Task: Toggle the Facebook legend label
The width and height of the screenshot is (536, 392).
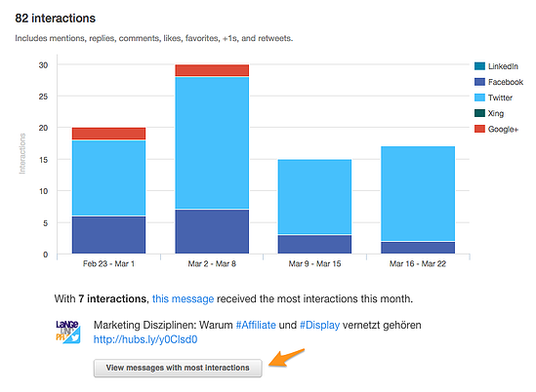Action: pyautogui.click(x=506, y=82)
